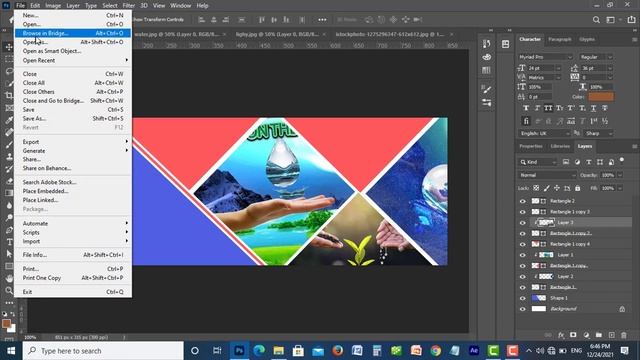Image resolution: width=640 pixels, height=360 pixels.
Task: Switch to the Libraries tab
Action: point(560,146)
